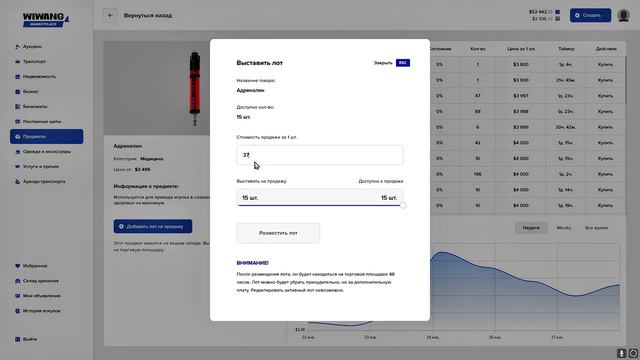Open Аренда транспорта sidebar icon
640x360 pixels.
18,181
